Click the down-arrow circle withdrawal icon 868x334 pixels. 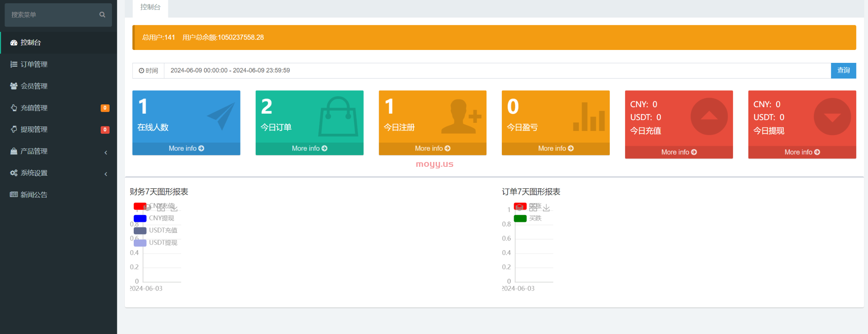[832, 117]
